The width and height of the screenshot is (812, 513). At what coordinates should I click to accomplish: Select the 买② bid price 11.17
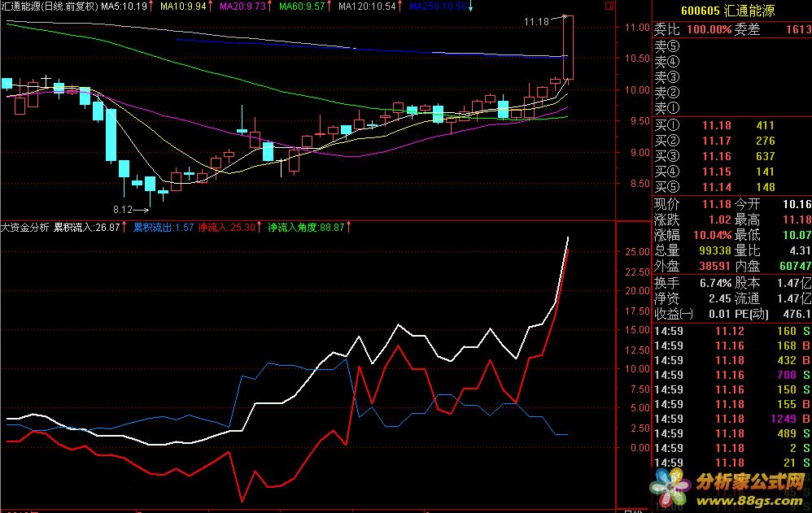point(717,141)
